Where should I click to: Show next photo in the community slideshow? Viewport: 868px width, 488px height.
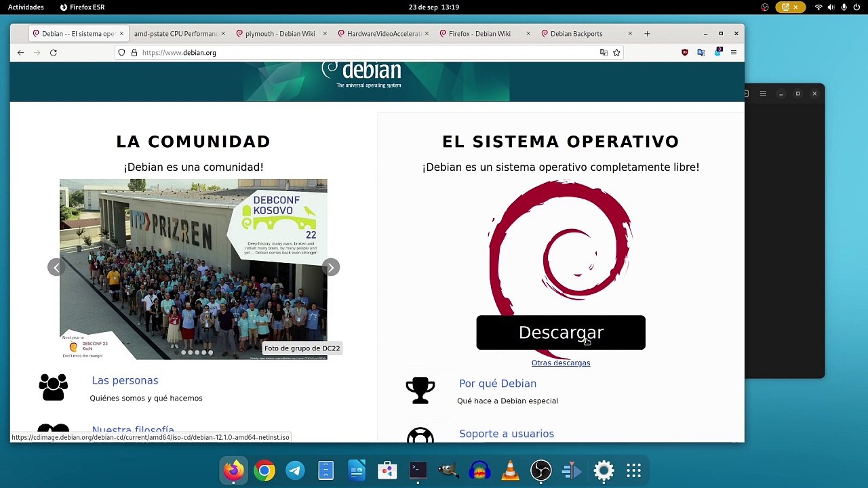(330, 267)
